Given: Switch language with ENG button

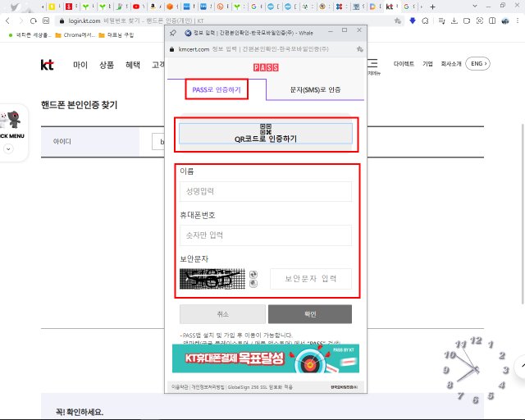Looking at the screenshot, I should click(x=478, y=64).
